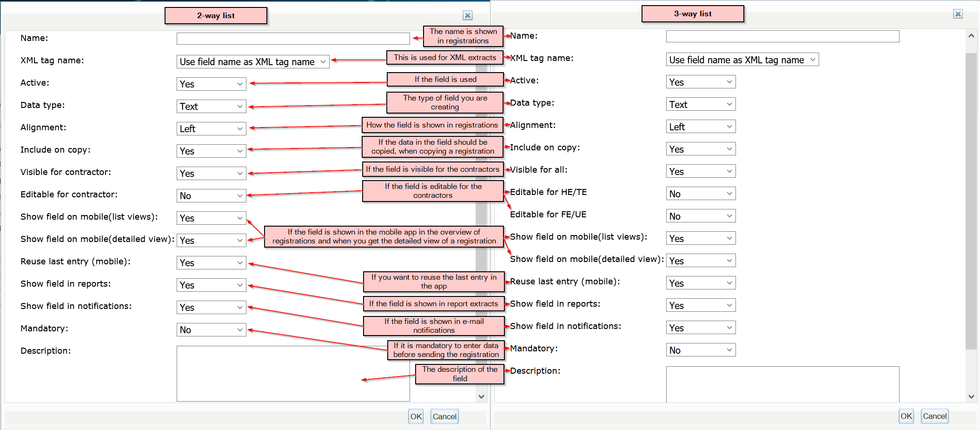Open Data type dropdown in 3-way list
Image resolution: width=980 pixels, height=430 pixels.
tap(701, 104)
